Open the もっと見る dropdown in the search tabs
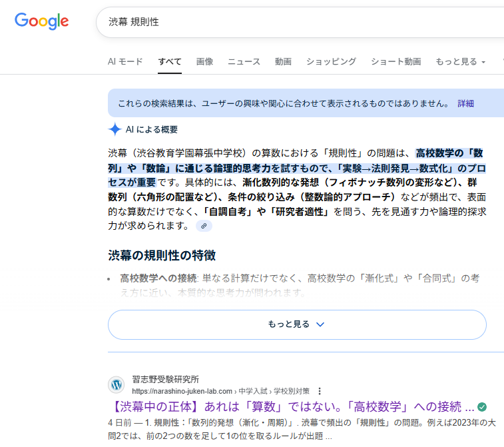 pyautogui.click(x=460, y=62)
